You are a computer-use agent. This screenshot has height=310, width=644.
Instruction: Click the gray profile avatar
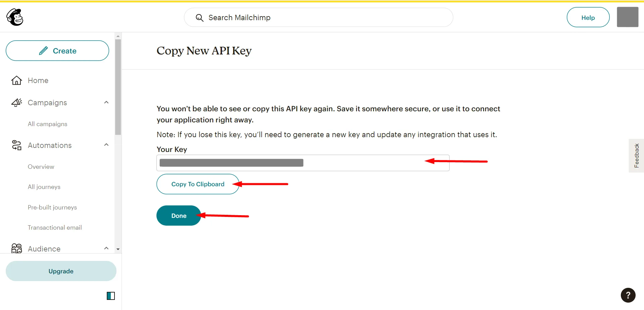pyautogui.click(x=628, y=17)
